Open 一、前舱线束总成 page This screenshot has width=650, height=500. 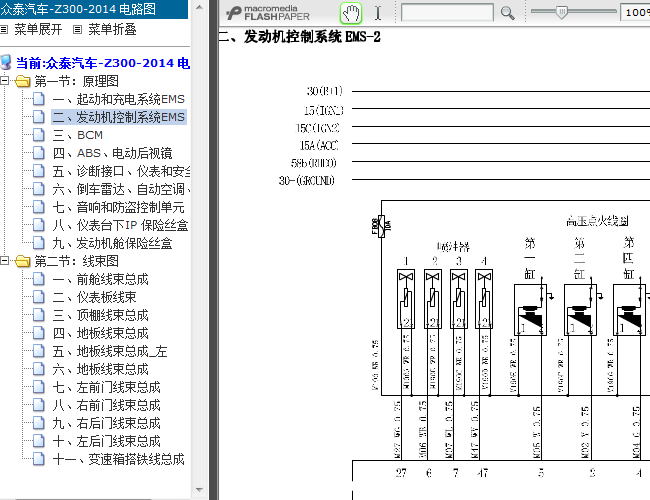click(100, 279)
